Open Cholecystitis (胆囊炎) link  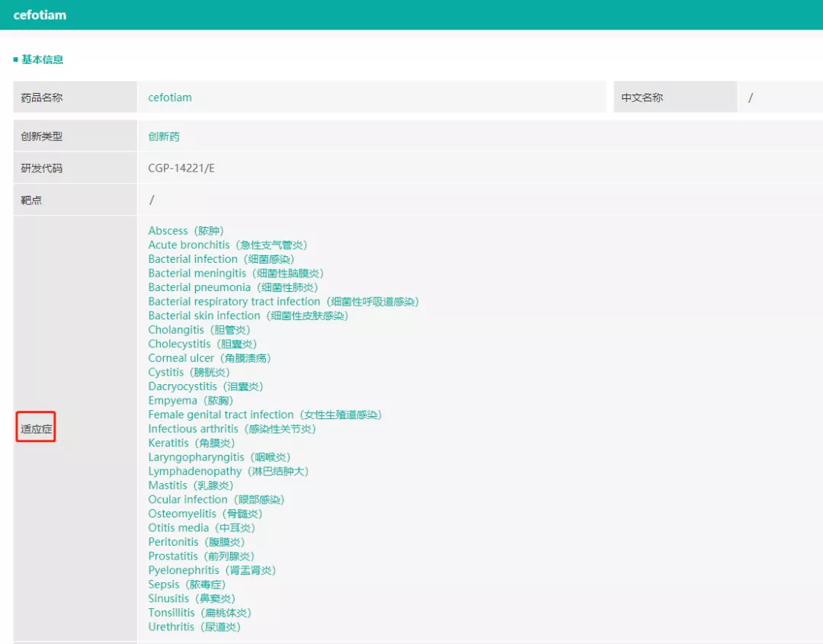pyautogui.click(x=203, y=344)
